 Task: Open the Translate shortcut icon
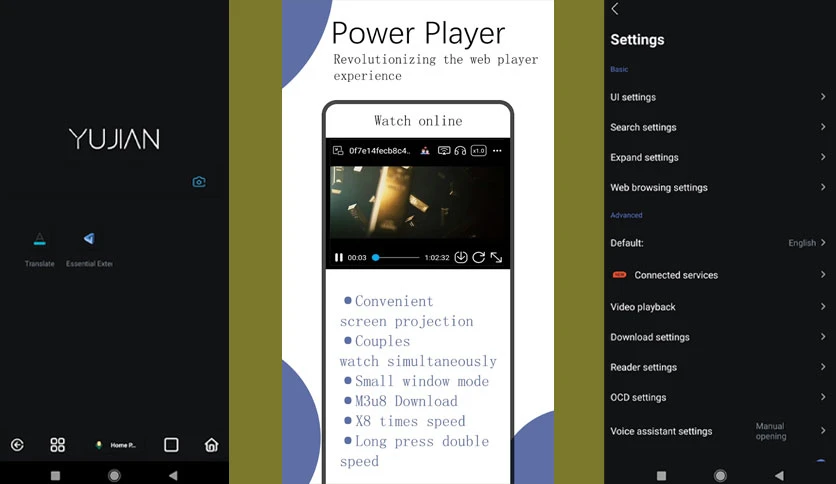39,239
